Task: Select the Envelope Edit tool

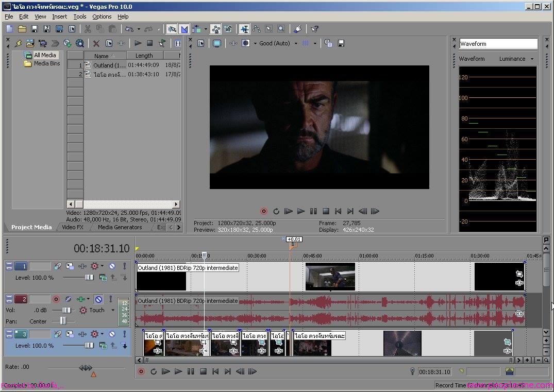Action: coord(257,29)
